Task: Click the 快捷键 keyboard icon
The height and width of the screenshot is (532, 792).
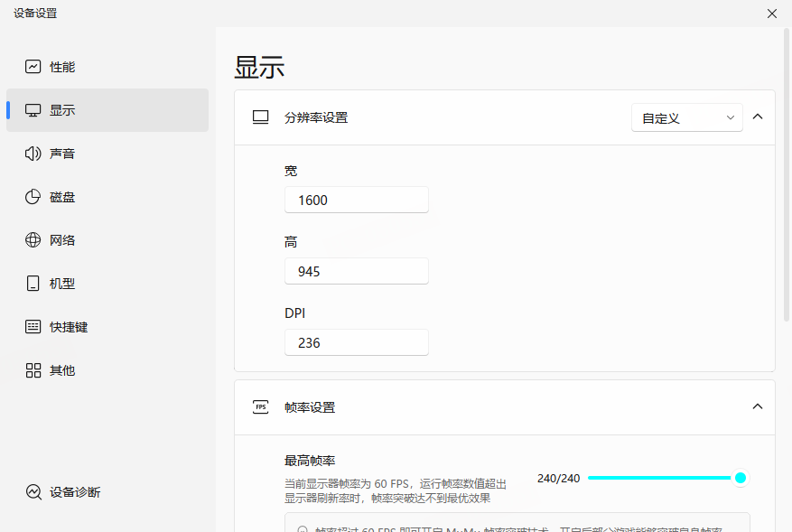Action: tap(33, 327)
